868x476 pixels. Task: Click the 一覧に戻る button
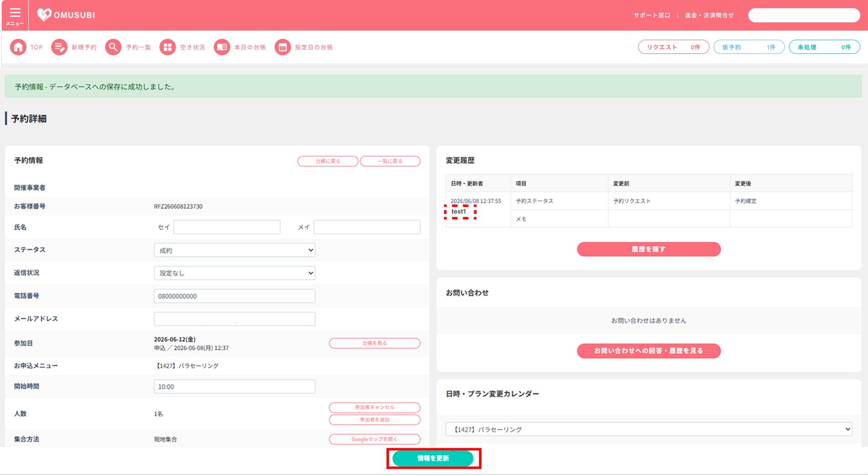point(390,161)
